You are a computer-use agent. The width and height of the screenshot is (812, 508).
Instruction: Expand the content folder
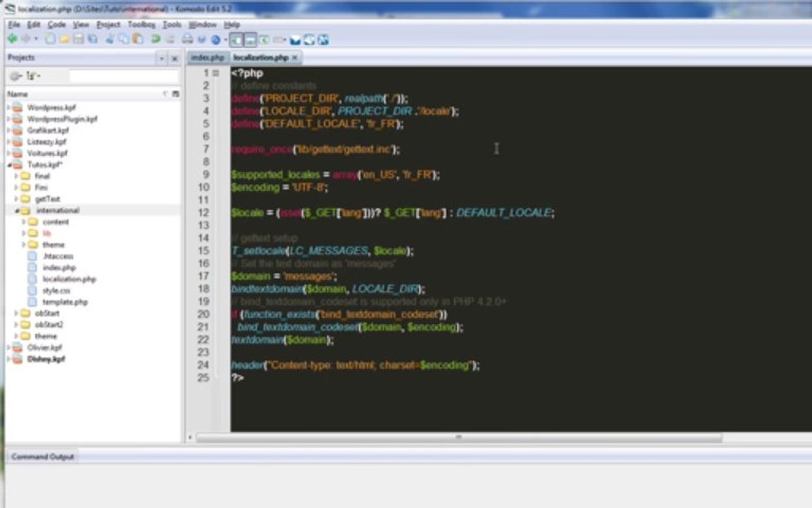click(x=24, y=222)
